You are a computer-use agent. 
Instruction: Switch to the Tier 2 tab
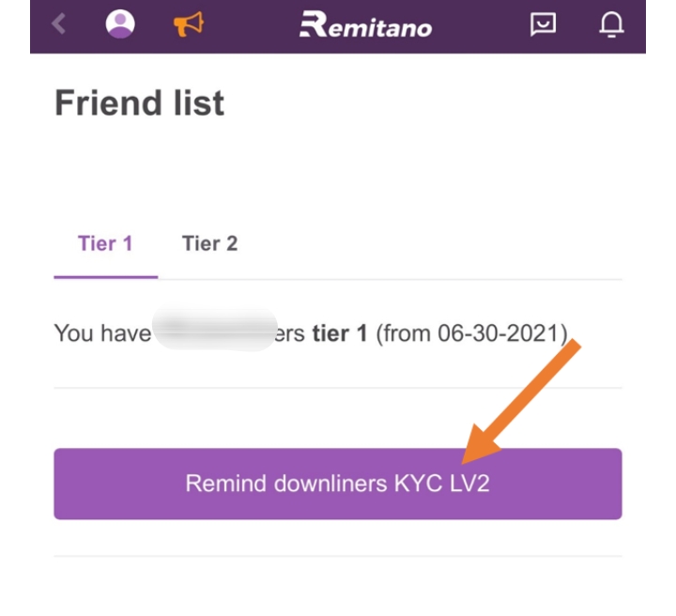pos(209,244)
